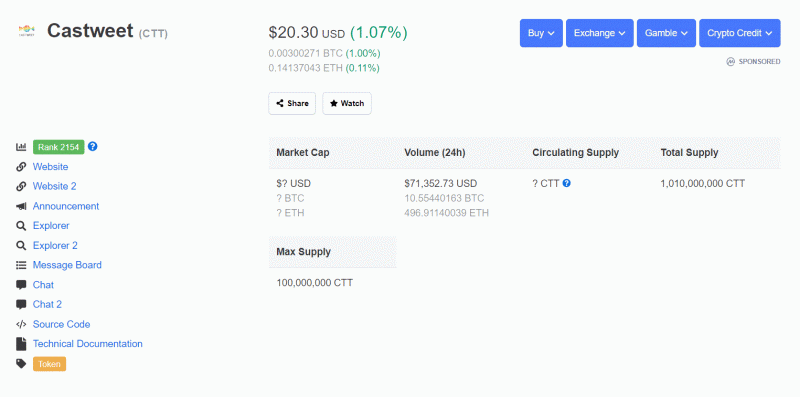The width and height of the screenshot is (800, 397).
Task: Click the Token tag badge
Action: [49, 364]
